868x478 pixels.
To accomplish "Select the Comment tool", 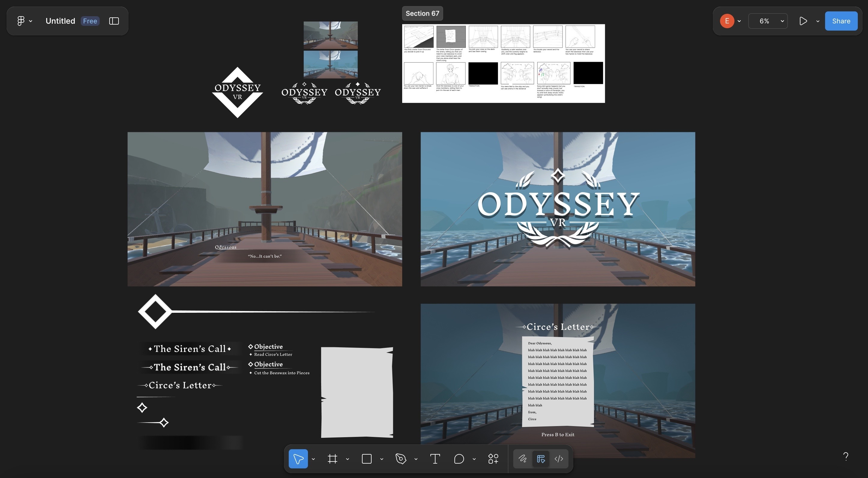I will (x=459, y=459).
